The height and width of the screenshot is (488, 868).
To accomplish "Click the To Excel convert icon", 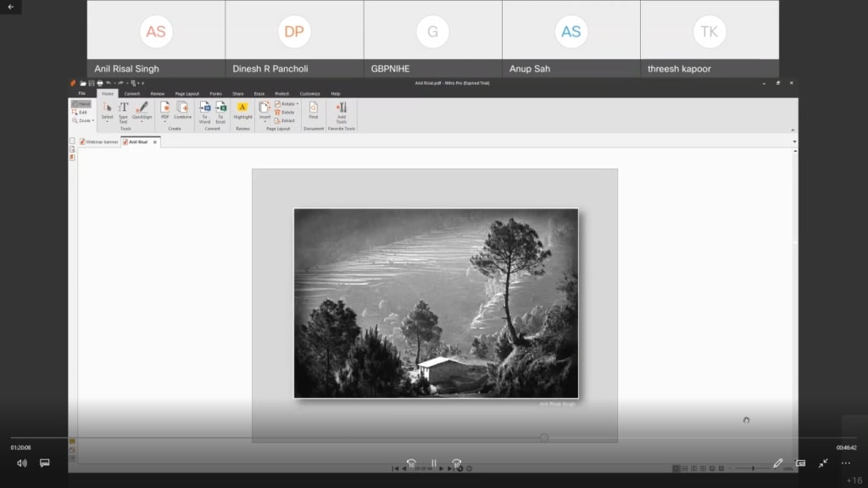I will click(220, 108).
